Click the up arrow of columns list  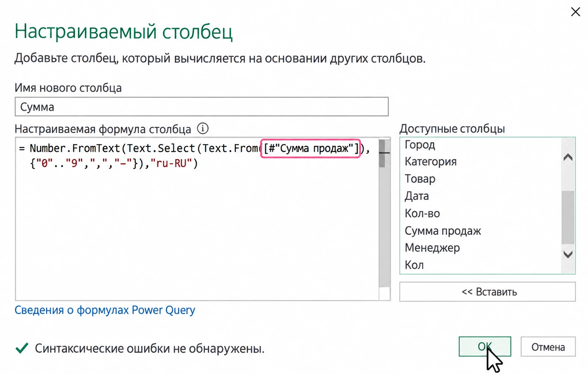tap(568, 157)
